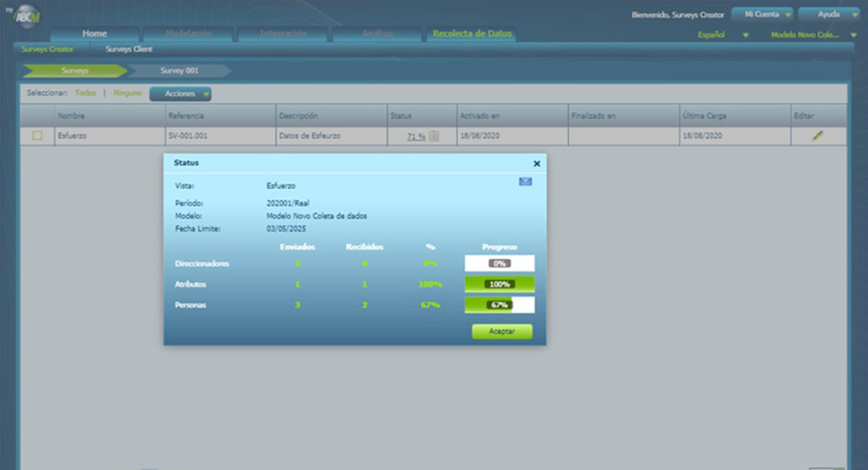Open the Acciones dropdown
Image resolution: width=868 pixels, height=470 pixels.
click(180, 94)
